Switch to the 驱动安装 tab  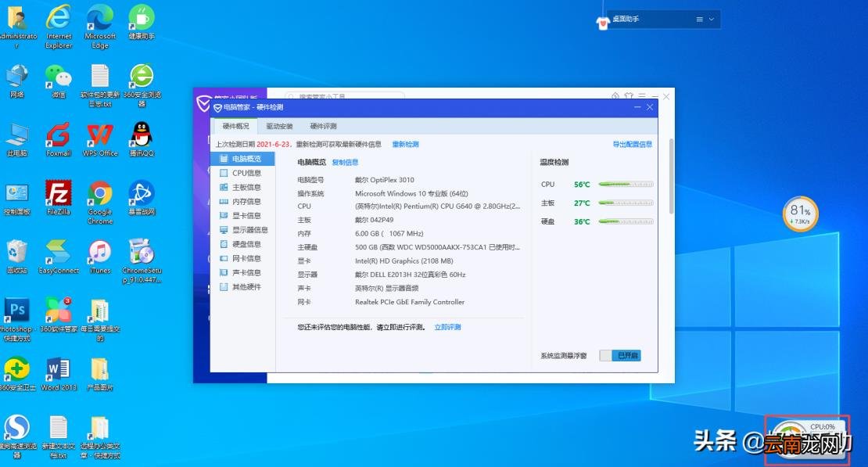coord(279,126)
